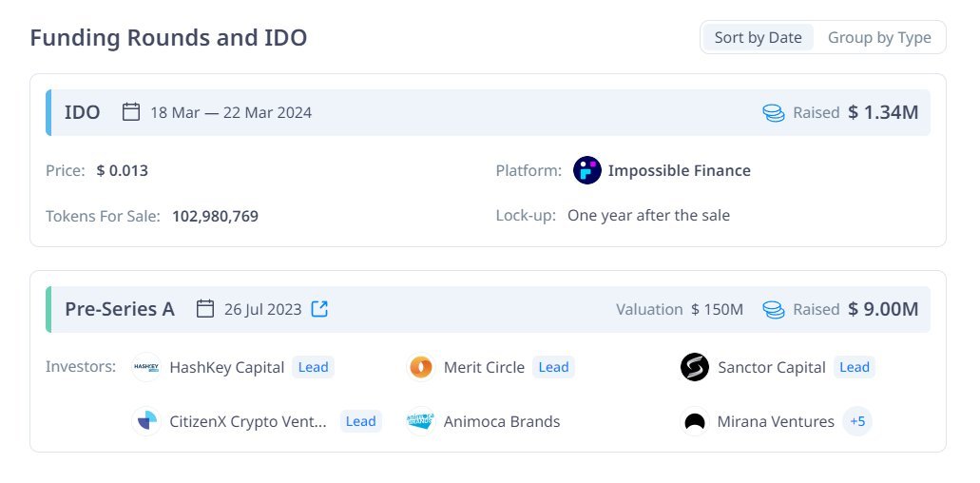Open the HashKey Capital investor link
The height and width of the screenshot is (483, 980).
(x=226, y=367)
